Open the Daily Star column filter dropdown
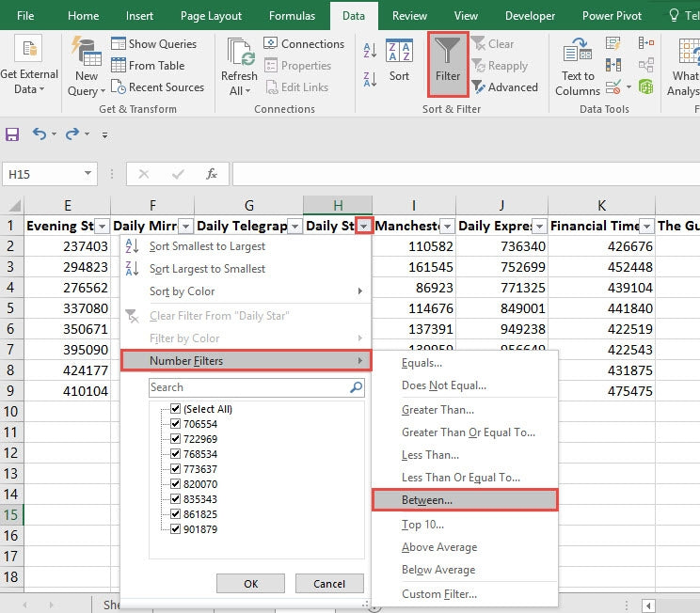This screenshot has height=613, width=700. click(364, 227)
